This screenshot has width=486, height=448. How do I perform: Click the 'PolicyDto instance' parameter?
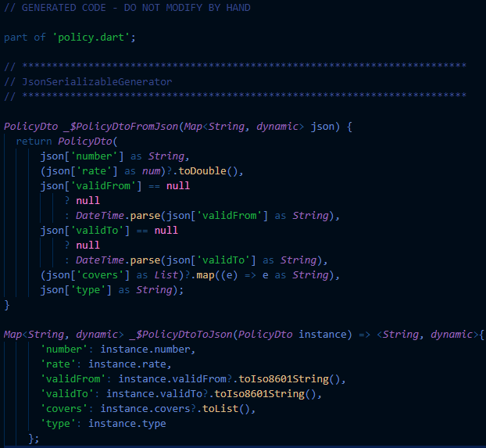(x=292, y=335)
